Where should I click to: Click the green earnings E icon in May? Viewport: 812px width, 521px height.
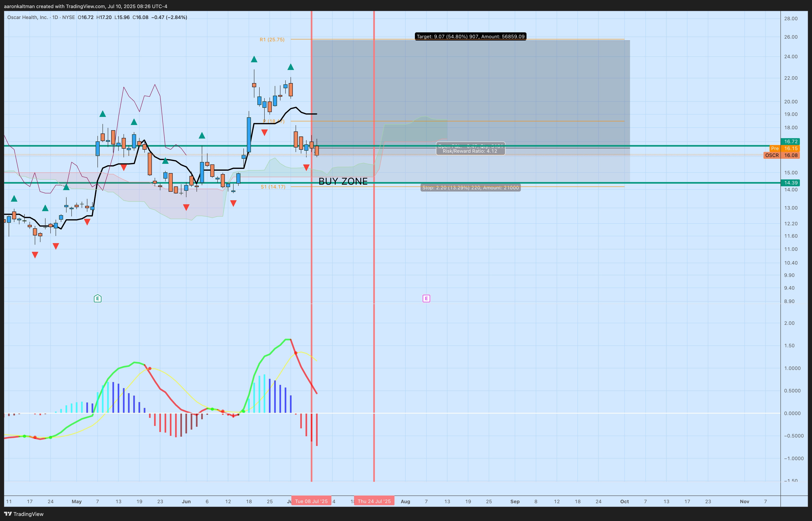coord(97,298)
